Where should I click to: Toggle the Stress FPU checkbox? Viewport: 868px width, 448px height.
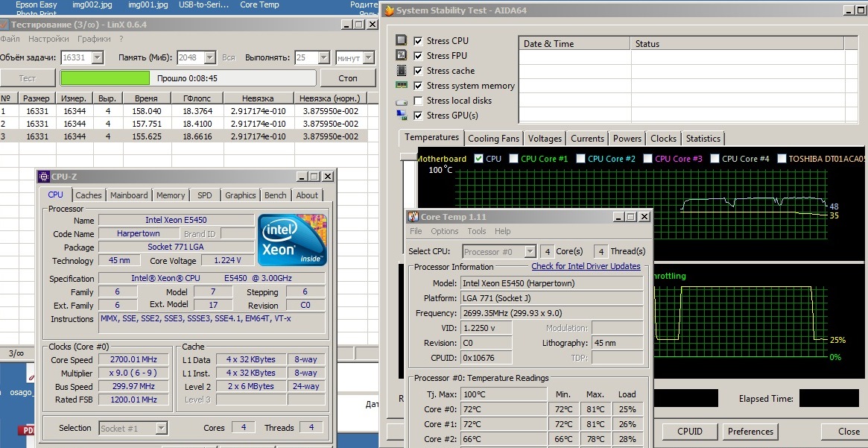418,56
